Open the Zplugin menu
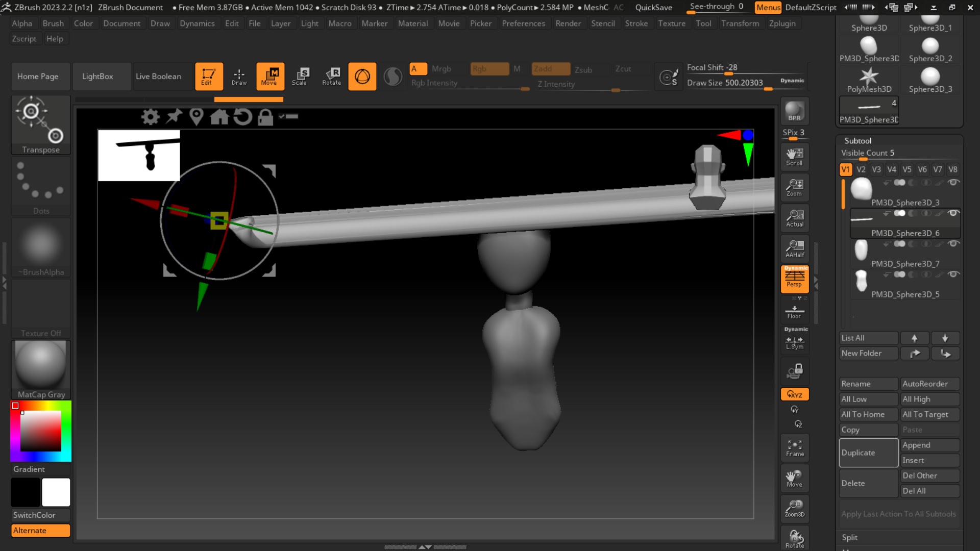The image size is (980, 551). pyautogui.click(x=782, y=23)
